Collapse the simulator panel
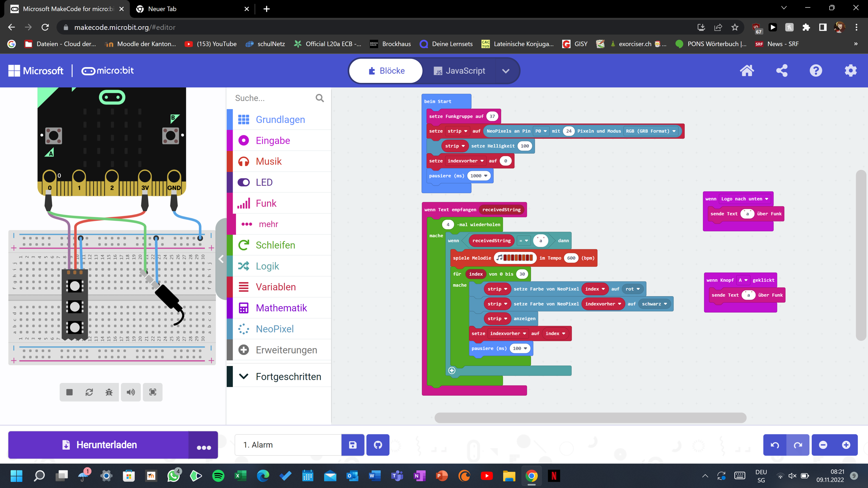868x488 pixels. (x=221, y=259)
